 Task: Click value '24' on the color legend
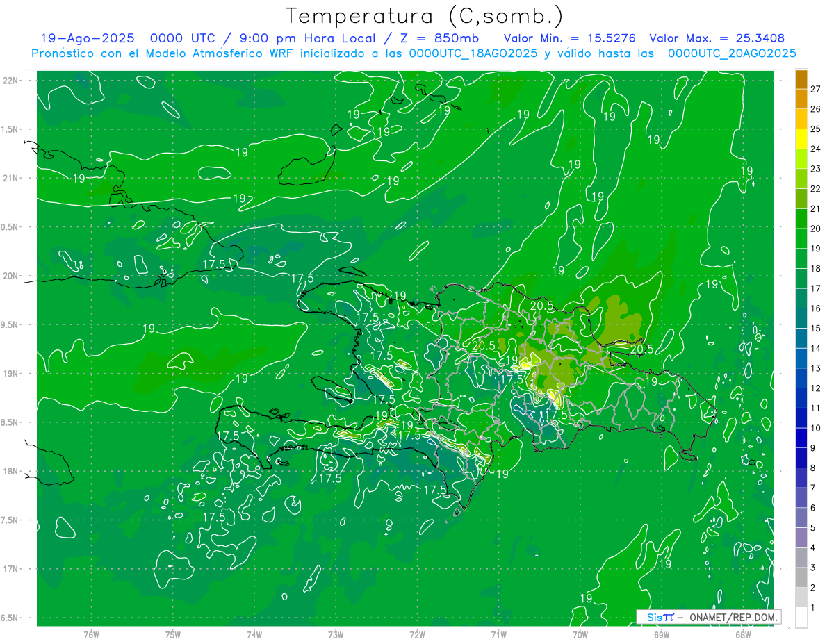point(816,149)
